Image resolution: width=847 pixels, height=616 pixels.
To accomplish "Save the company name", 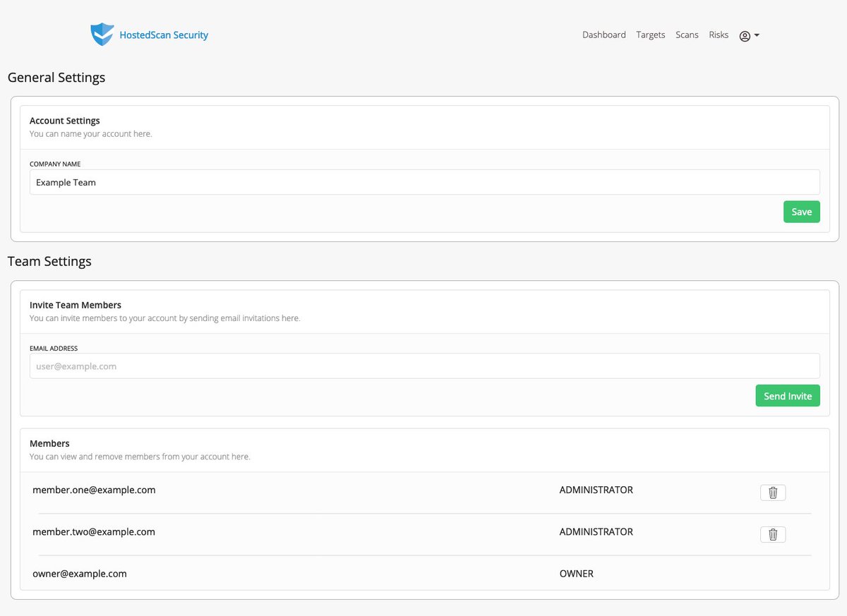I will point(802,212).
